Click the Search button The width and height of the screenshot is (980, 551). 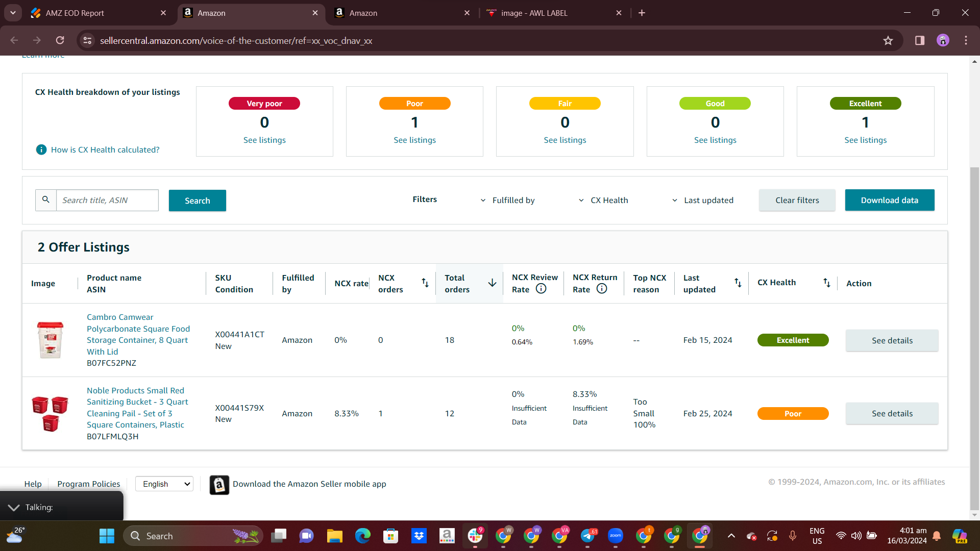pos(198,201)
